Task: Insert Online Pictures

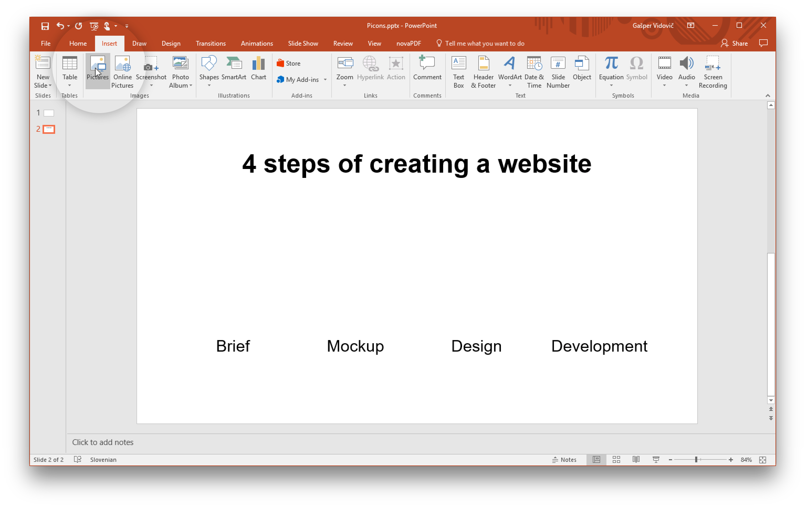Action: [x=122, y=72]
